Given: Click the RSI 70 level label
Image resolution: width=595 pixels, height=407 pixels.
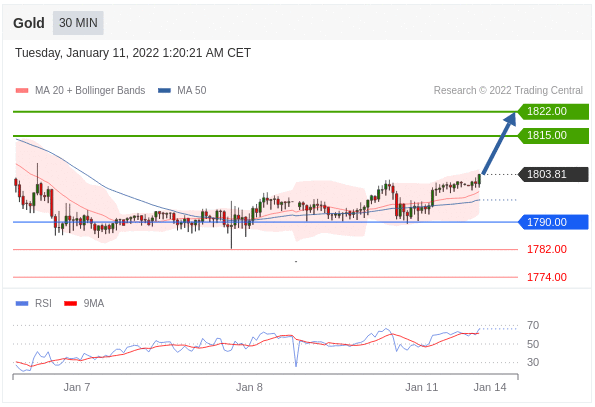Looking at the screenshot, I should (x=533, y=325).
